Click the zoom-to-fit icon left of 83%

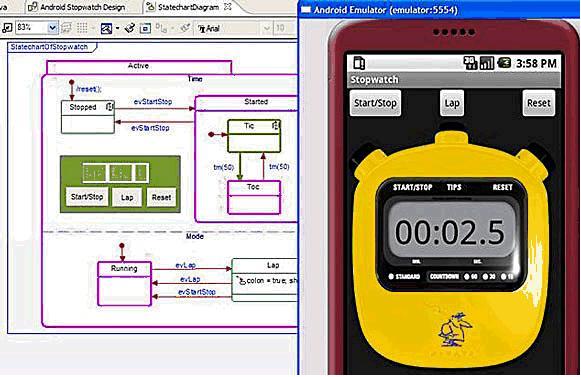7,28
